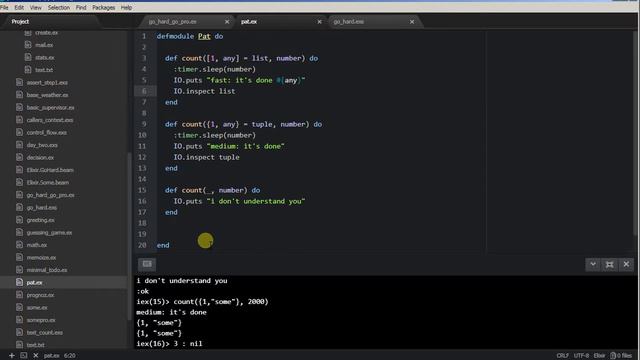Image resolution: width=640 pixels, height=360 pixels.
Task: Open Elixir.Some.beam file
Action: click(48, 182)
